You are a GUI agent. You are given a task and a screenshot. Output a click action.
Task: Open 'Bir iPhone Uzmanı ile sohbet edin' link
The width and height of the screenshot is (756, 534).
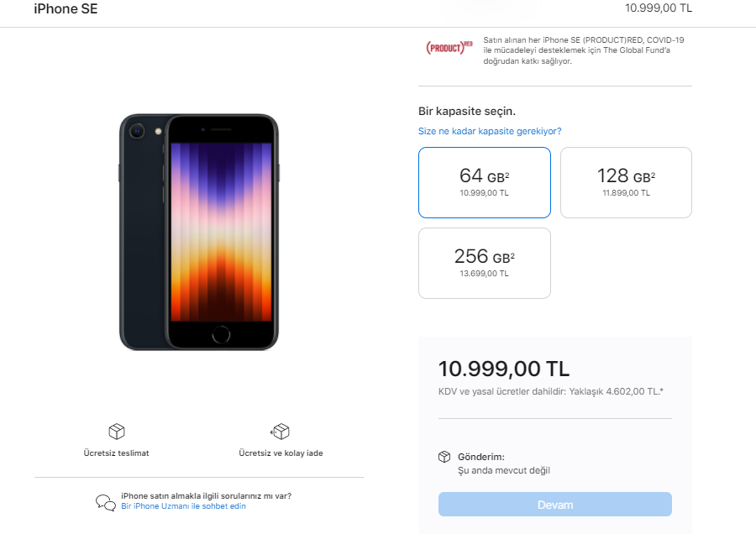coord(184,506)
